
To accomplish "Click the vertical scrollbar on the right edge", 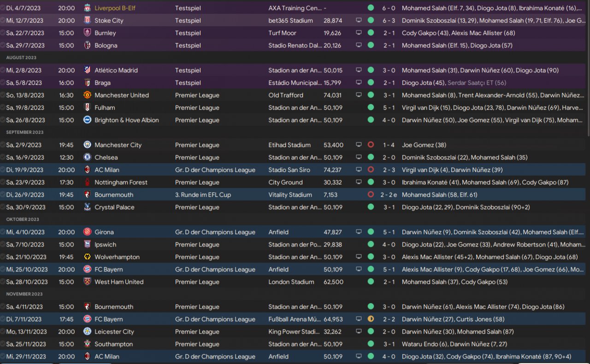I will (x=588, y=69).
